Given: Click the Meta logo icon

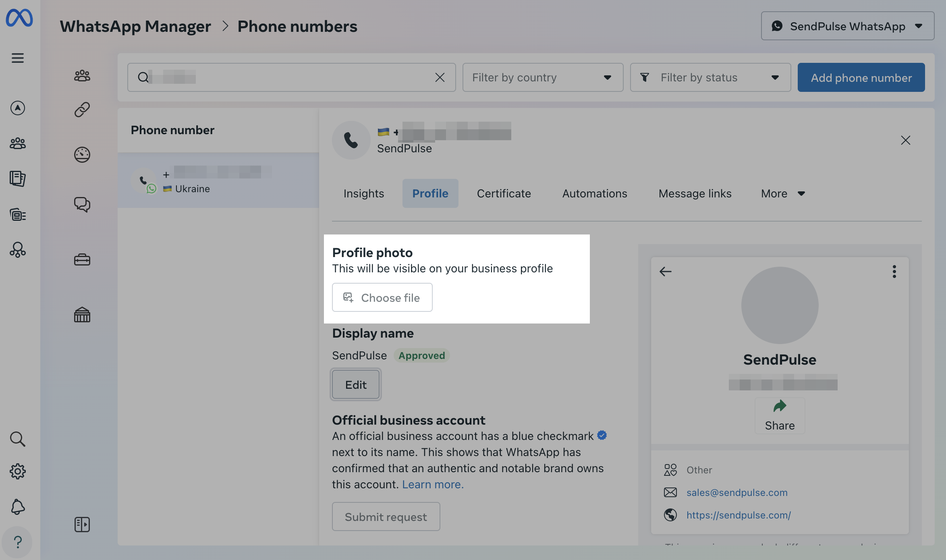Looking at the screenshot, I should coord(19,18).
